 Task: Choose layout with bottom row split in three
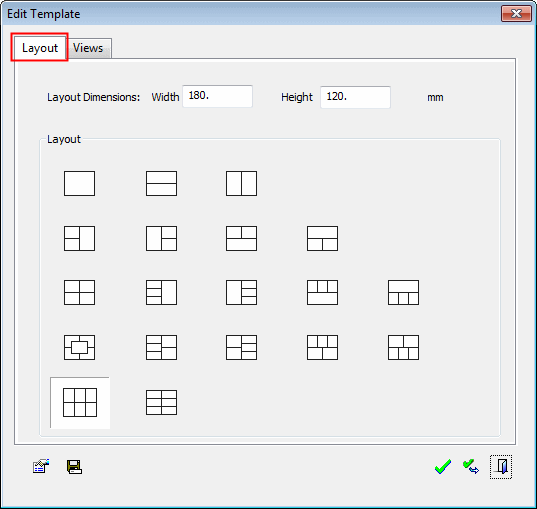tap(403, 293)
